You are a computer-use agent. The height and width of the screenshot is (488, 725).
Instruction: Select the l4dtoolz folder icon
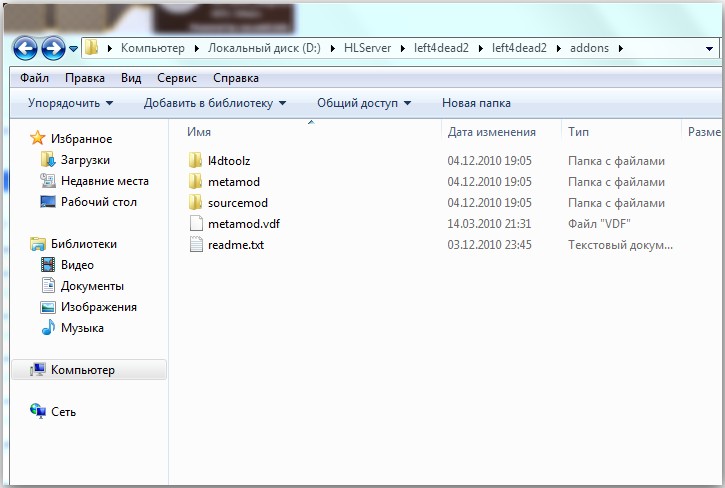[195, 161]
